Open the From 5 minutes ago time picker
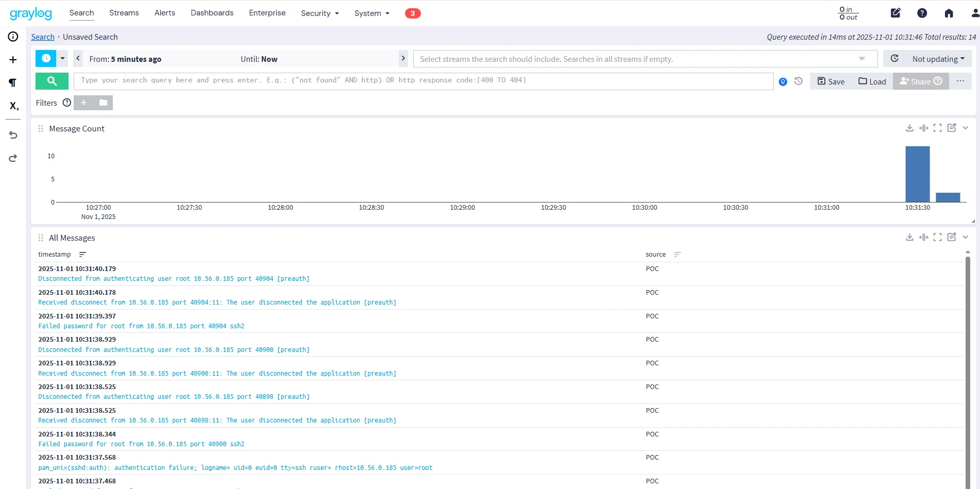 pos(125,59)
